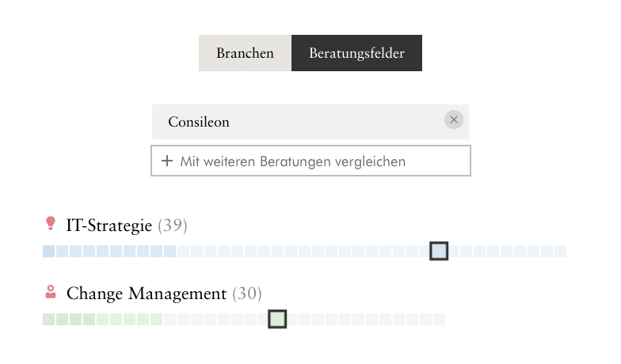
Task: Click the highlighted green square in Change Management ranking
Action: [277, 319]
